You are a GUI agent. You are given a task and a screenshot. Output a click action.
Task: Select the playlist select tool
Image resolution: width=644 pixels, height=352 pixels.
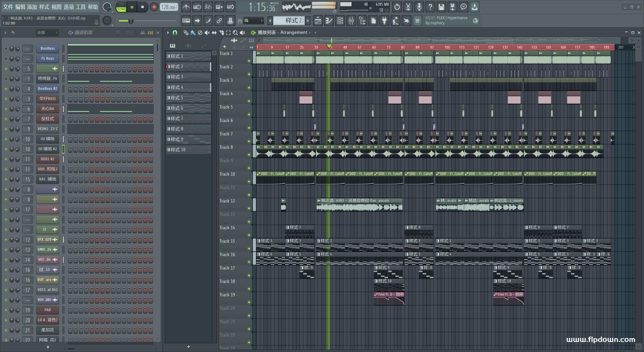click(x=228, y=33)
